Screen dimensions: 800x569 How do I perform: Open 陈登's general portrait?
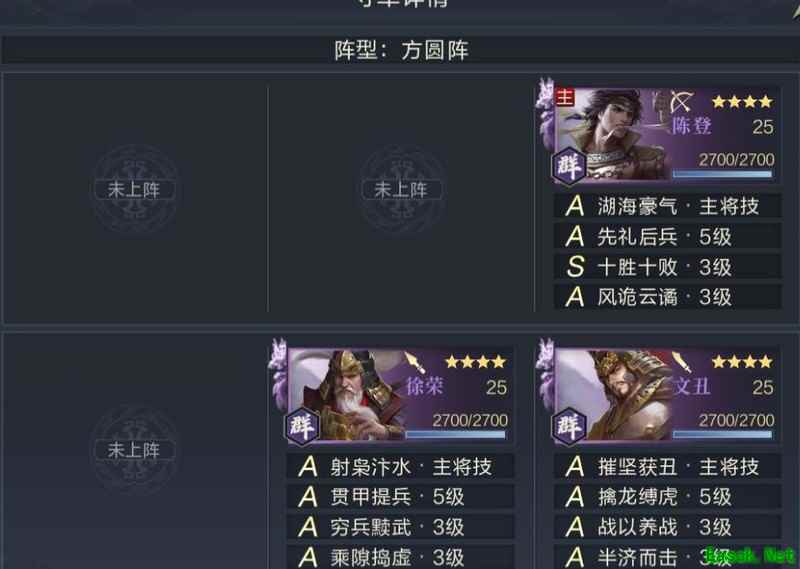610,134
